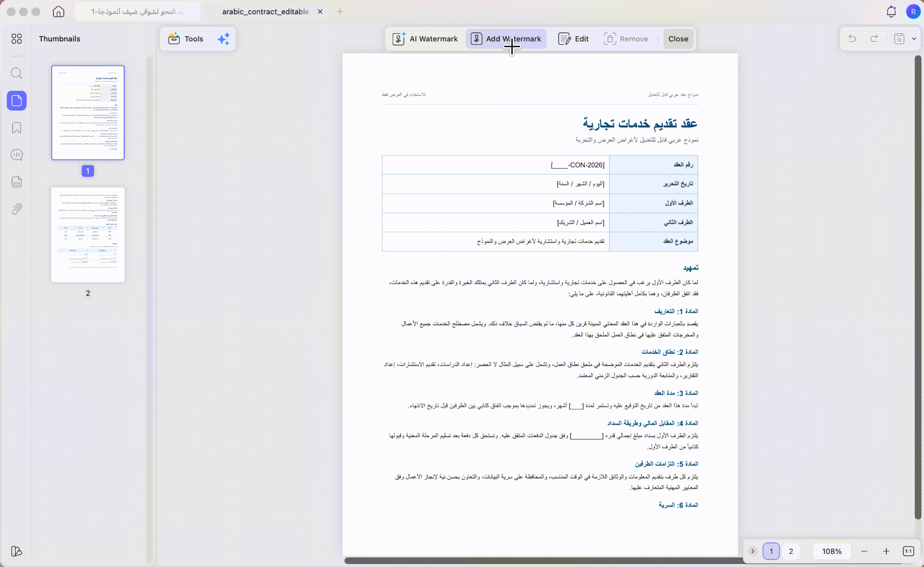924x567 pixels.
Task: Open the panel grid icon above the sidebar
Action: click(x=17, y=39)
